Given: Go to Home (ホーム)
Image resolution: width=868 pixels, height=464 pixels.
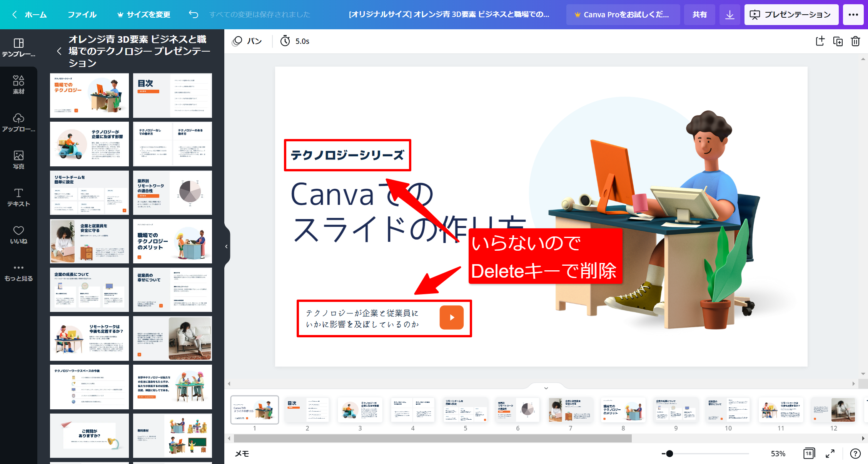Looking at the screenshot, I should [x=30, y=15].
